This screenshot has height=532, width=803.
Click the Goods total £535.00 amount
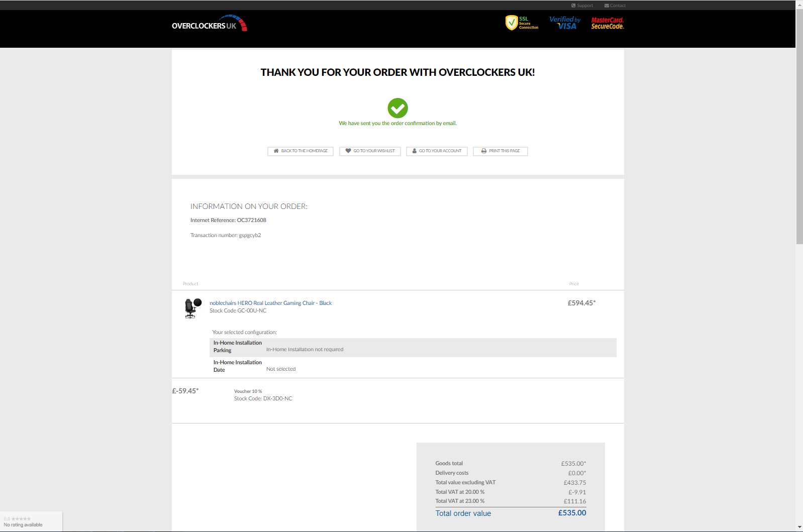(x=573, y=464)
